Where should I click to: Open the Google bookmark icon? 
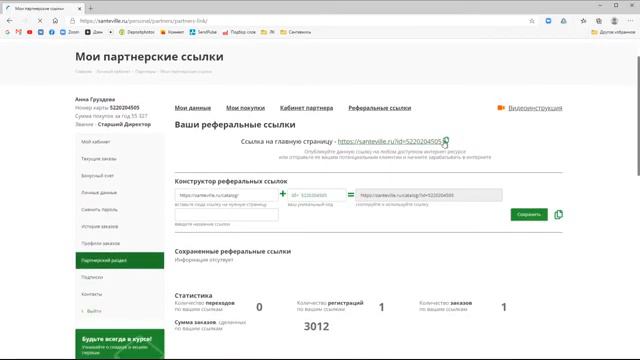click(x=7, y=32)
